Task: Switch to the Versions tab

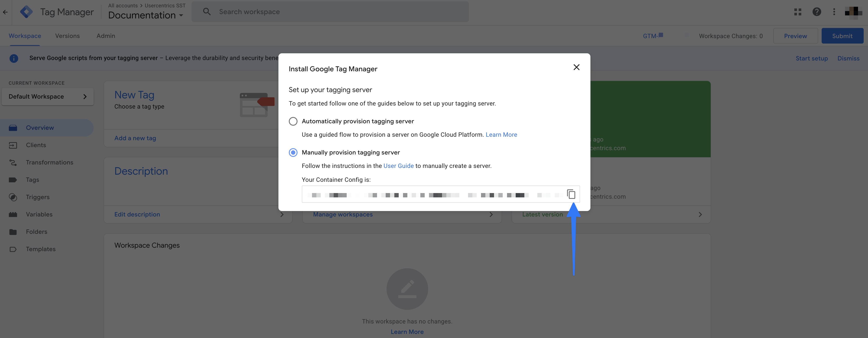Action: pos(67,36)
